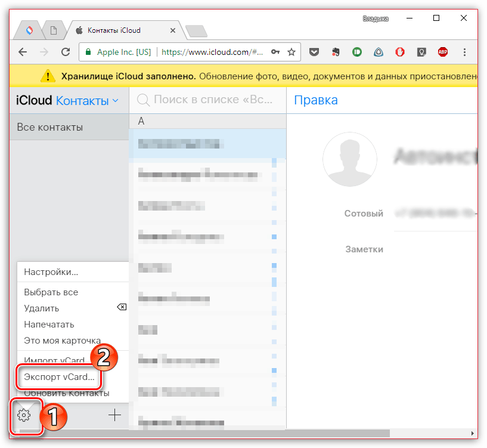Open Chrome three-dot menu

(x=464, y=52)
